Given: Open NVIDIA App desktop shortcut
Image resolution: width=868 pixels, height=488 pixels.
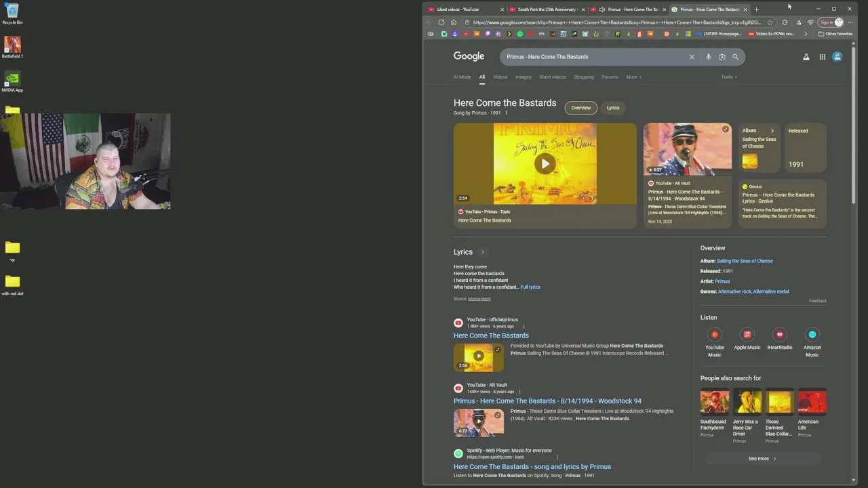Looking at the screenshot, I should (x=12, y=81).
